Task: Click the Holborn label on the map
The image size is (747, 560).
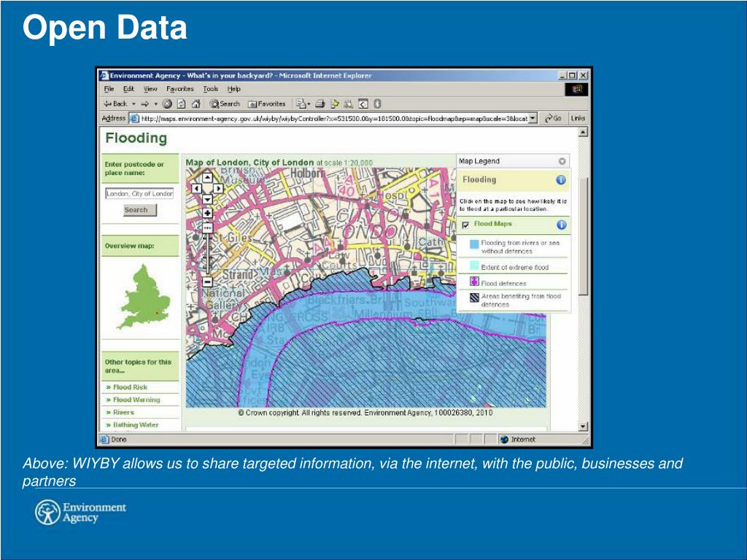Action: [307, 174]
